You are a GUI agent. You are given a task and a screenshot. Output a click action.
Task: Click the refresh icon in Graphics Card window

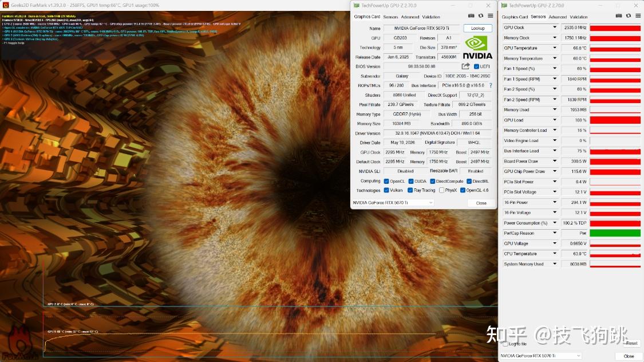[480, 16]
